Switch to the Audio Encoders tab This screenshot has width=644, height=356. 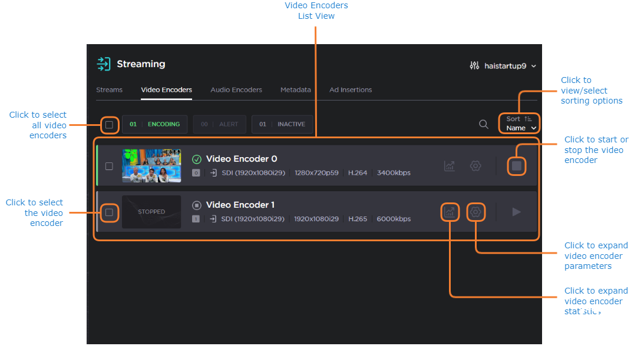click(x=236, y=90)
